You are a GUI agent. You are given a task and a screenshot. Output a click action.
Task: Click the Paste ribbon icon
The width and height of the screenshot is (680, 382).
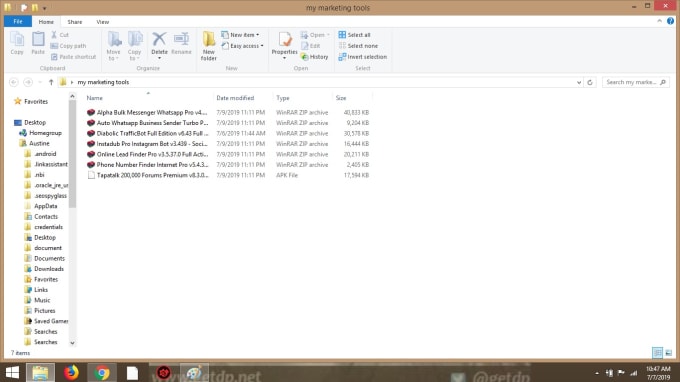point(38,43)
